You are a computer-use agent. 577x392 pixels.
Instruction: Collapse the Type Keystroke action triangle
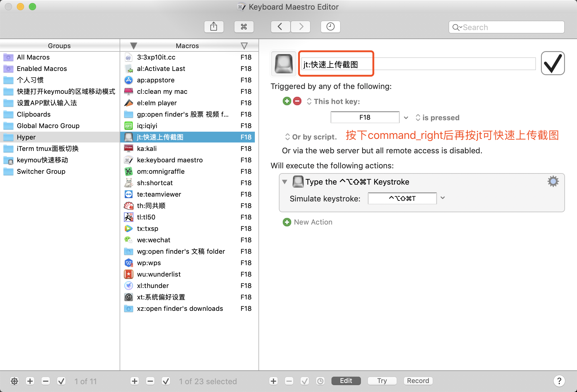click(285, 182)
